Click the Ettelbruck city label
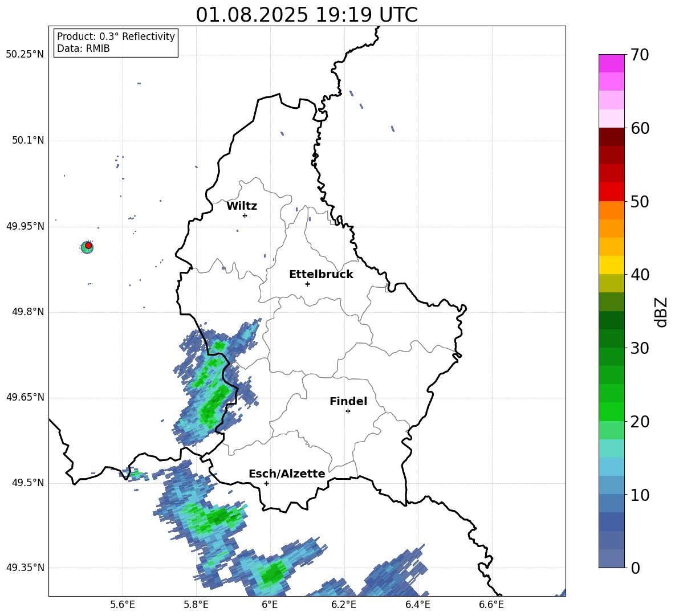675x616 pixels. (x=321, y=275)
